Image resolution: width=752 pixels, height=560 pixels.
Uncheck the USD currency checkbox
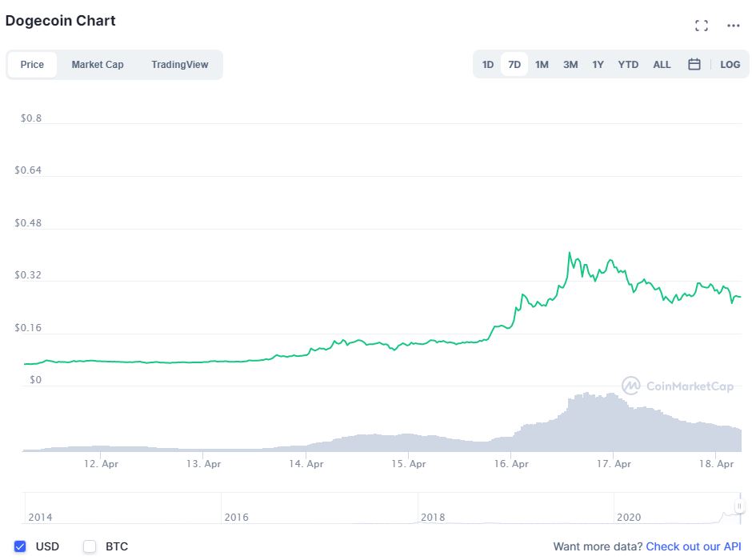(x=21, y=546)
